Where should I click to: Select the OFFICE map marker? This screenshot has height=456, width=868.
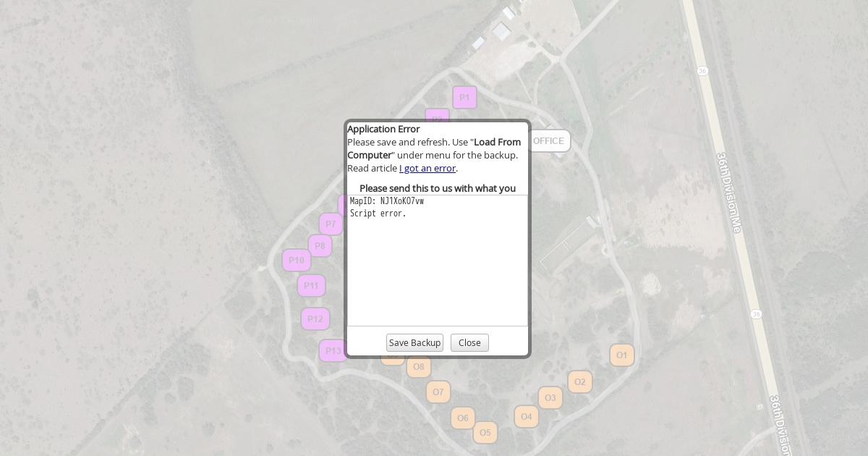tap(548, 141)
